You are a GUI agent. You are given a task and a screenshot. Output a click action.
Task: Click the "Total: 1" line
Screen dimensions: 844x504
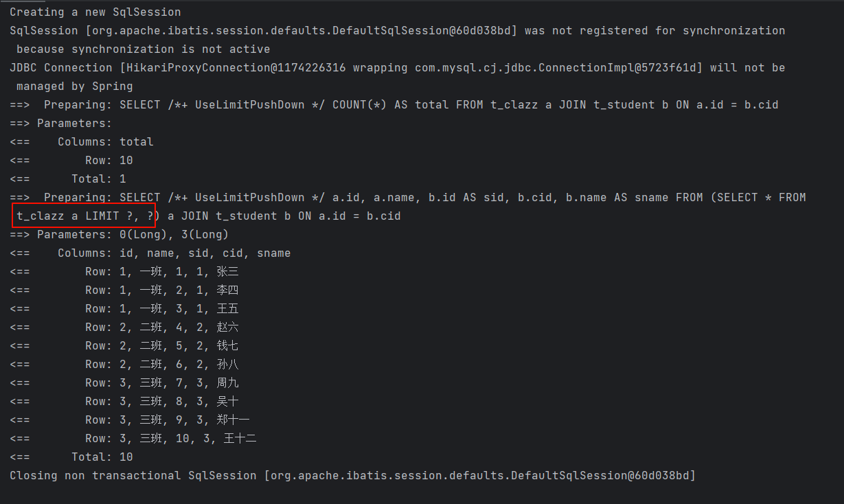coord(98,179)
